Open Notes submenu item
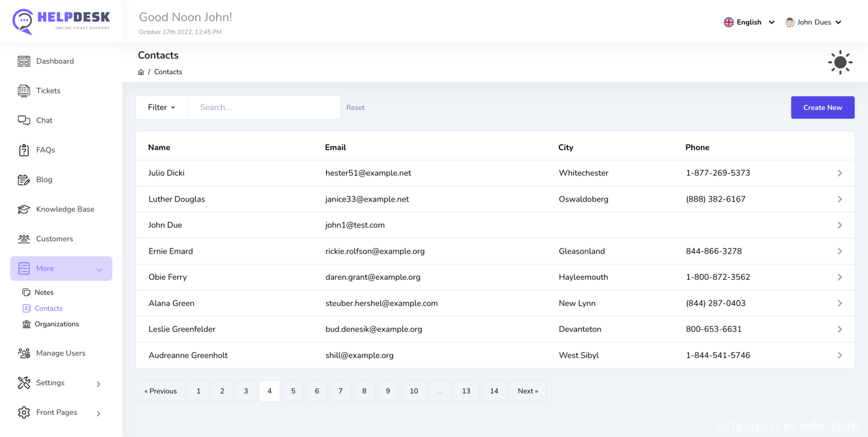 (x=44, y=292)
